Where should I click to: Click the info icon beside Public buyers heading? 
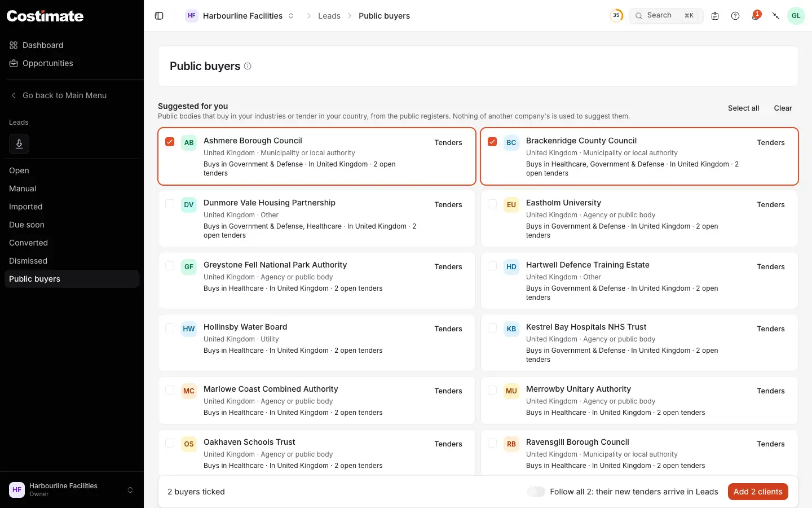248,66
